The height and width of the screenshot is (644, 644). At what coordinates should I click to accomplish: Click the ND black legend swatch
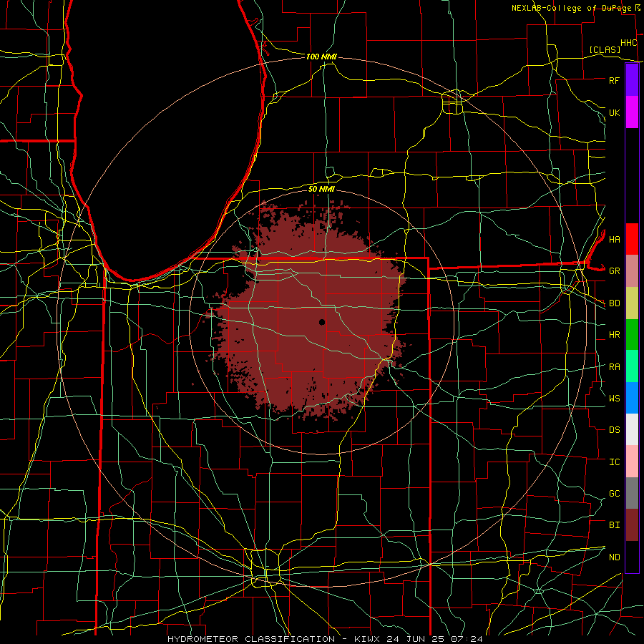click(x=632, y=557)
